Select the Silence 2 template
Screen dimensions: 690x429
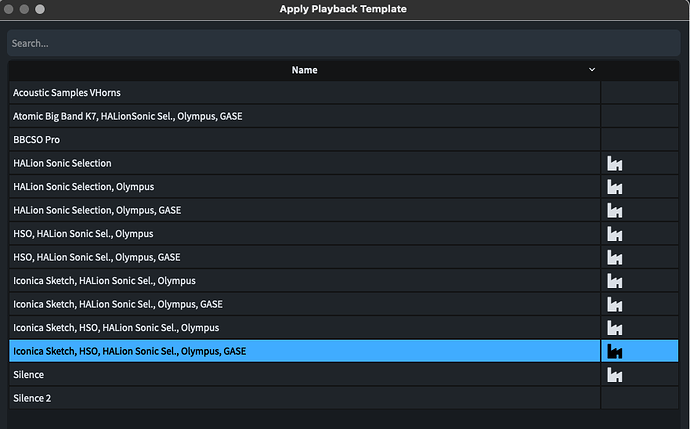tap(32, 398)
